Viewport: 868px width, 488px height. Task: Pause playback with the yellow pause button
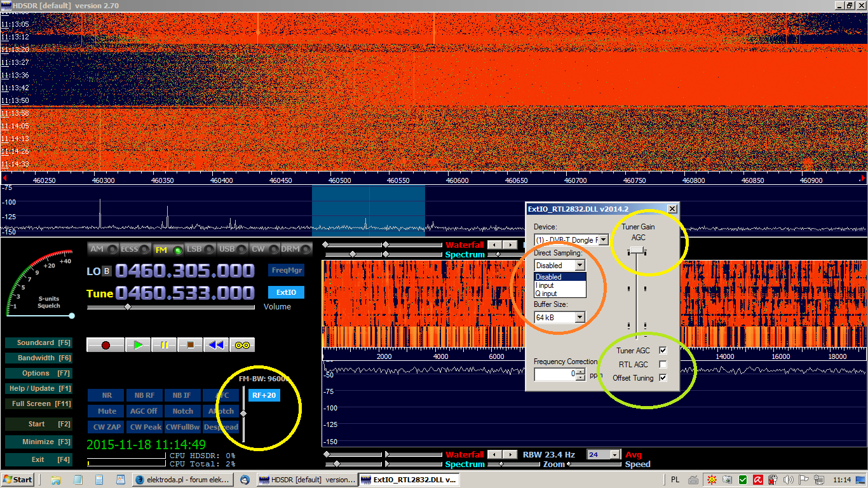[x=164, y=344]
